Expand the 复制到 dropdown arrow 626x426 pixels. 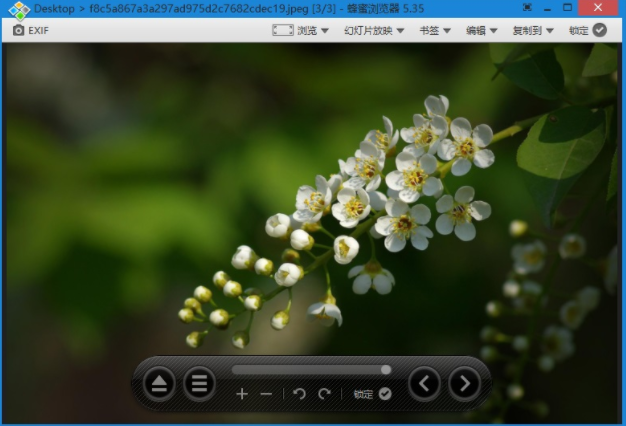550,31
